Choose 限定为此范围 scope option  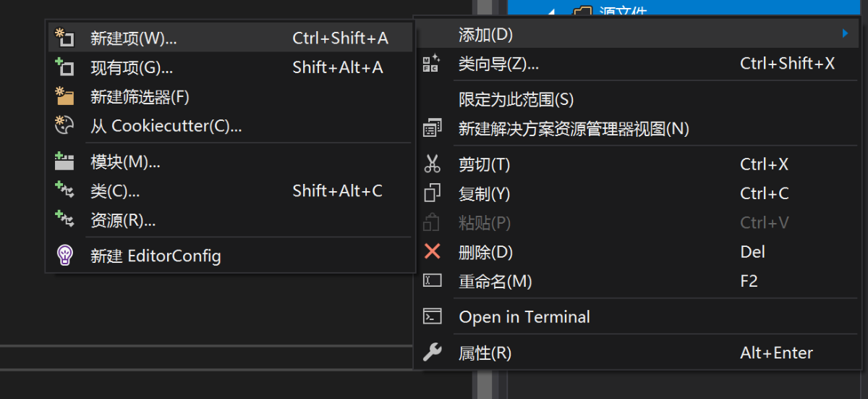click(x=516, y=99)
